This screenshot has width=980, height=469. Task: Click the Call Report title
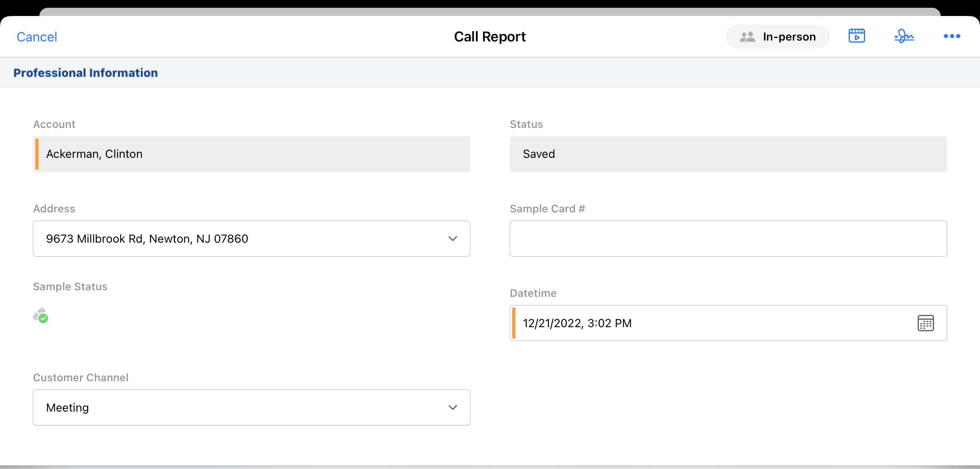490,36
